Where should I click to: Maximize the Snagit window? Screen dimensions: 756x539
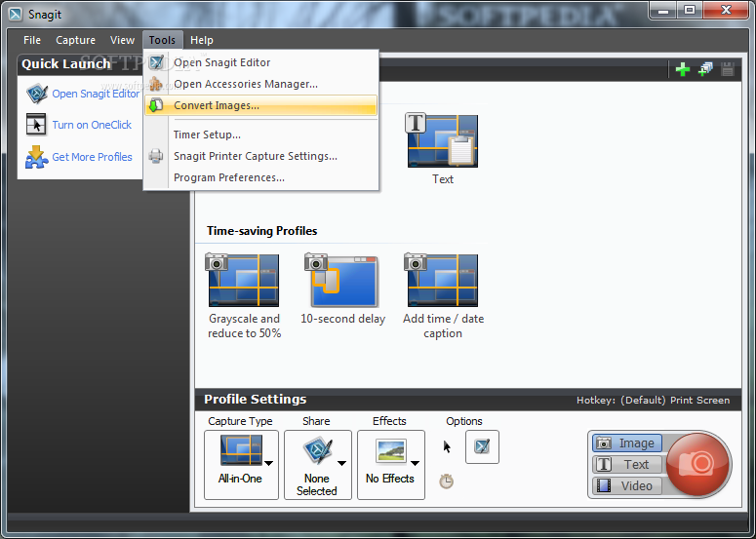[690, 11]
